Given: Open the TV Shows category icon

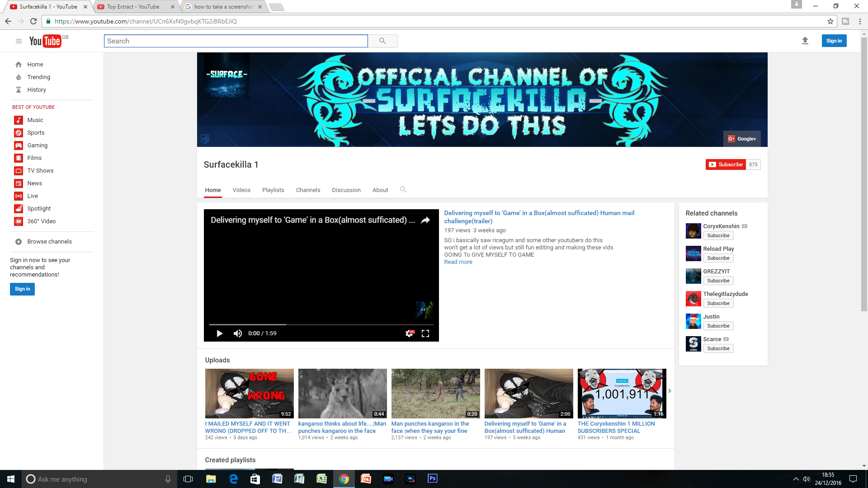Looking at the screenshot, I should [19, 171].
